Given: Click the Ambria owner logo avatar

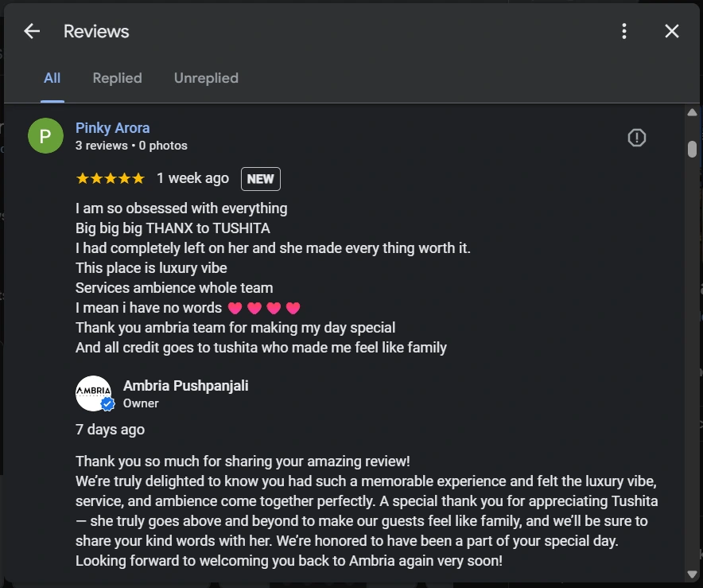Looking at the screenshot, I should coord(93,392).
